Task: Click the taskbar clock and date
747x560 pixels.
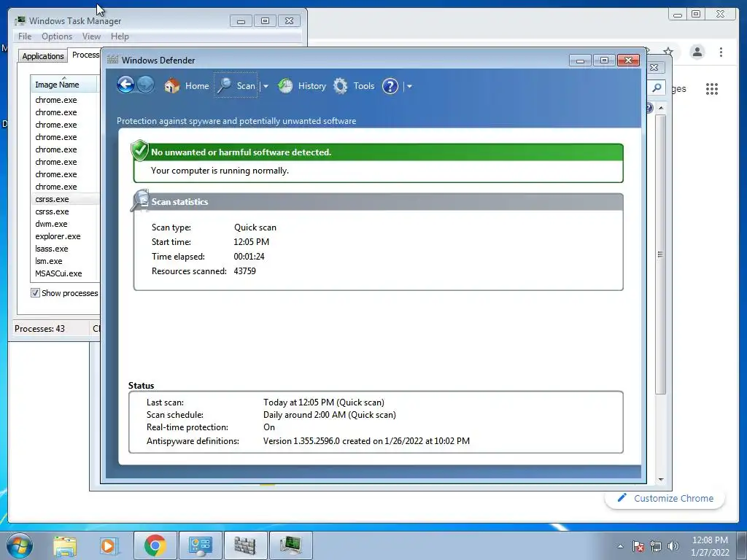Action: click(710, 546)
